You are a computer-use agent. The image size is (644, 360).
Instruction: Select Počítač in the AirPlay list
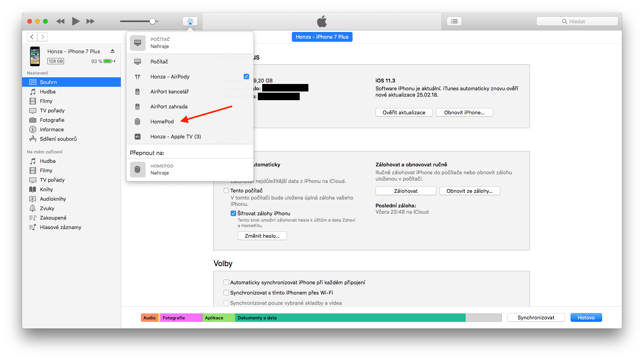[x=190, y=62]
